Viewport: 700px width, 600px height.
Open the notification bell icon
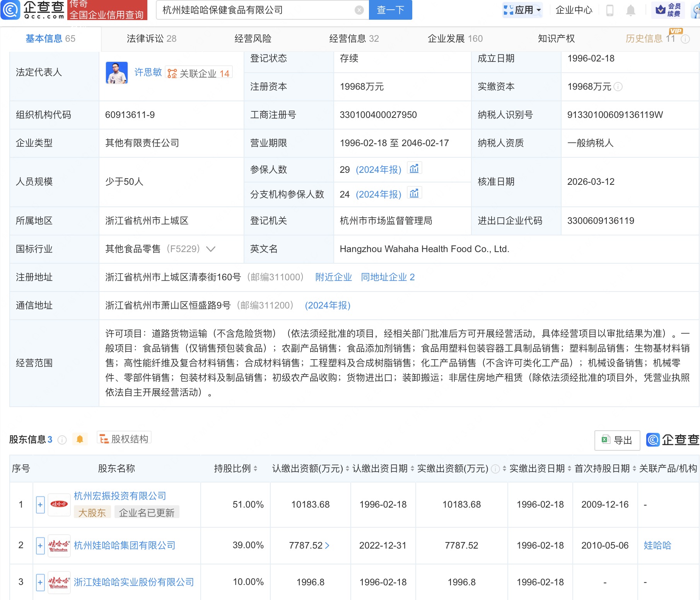coord(630,10)
